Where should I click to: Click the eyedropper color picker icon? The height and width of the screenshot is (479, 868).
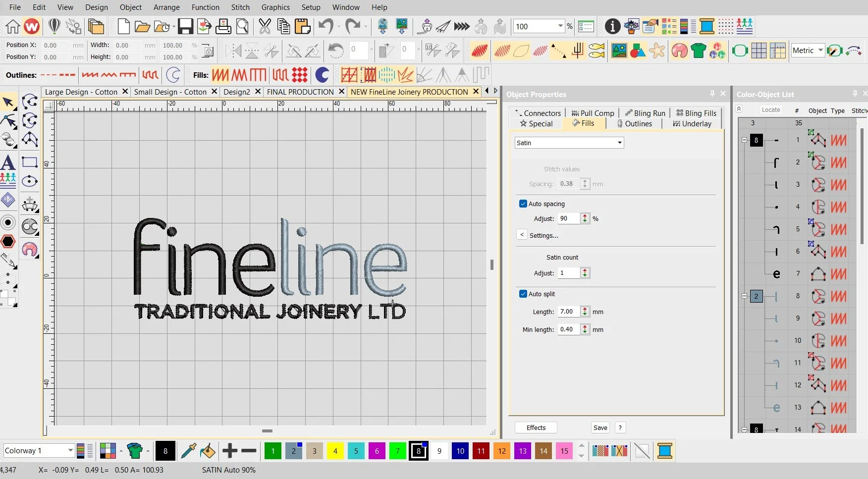188,451
